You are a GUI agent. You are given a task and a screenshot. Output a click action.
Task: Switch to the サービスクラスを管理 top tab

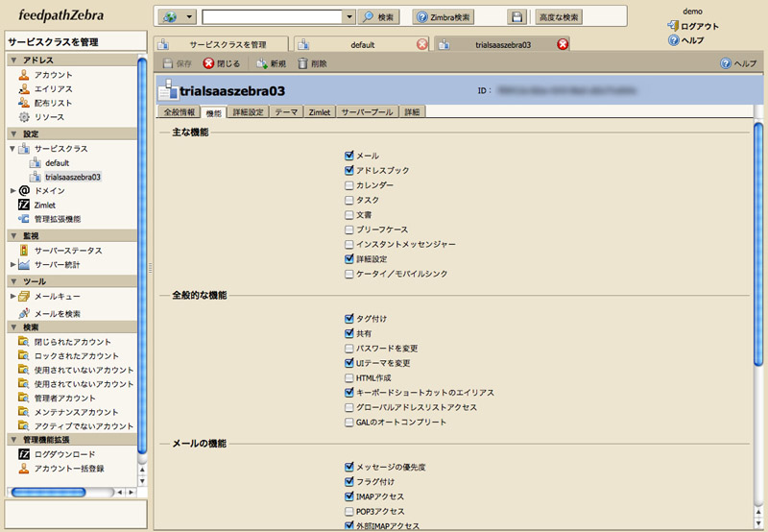tap(221, 44)
